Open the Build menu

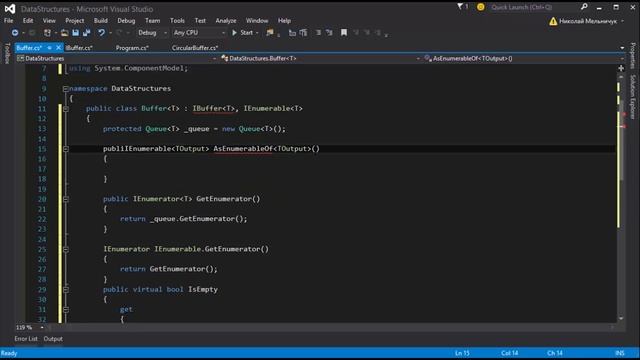(x=100, y=20)
